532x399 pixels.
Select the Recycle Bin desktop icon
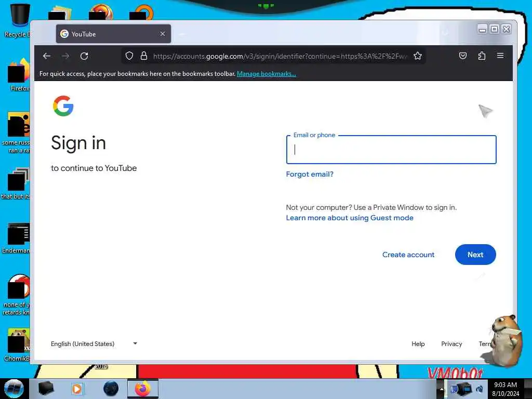[17, 20]
